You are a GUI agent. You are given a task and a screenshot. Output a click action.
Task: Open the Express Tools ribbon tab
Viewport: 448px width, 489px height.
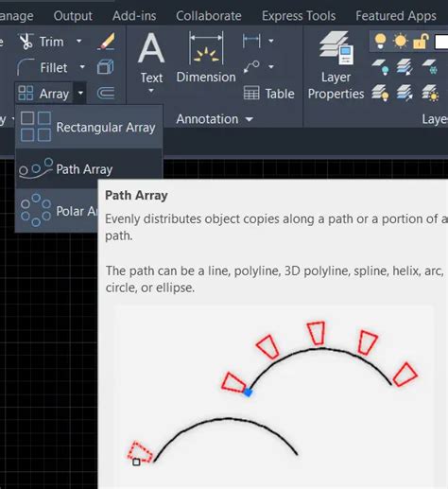299,16
